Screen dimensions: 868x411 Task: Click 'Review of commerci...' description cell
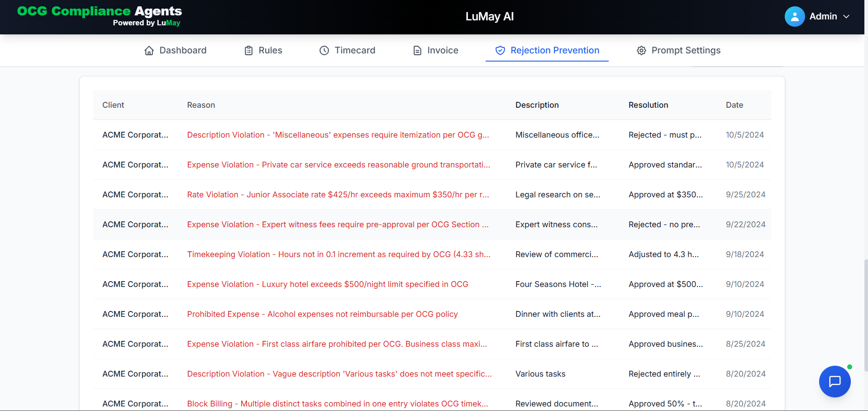(557, 254)
